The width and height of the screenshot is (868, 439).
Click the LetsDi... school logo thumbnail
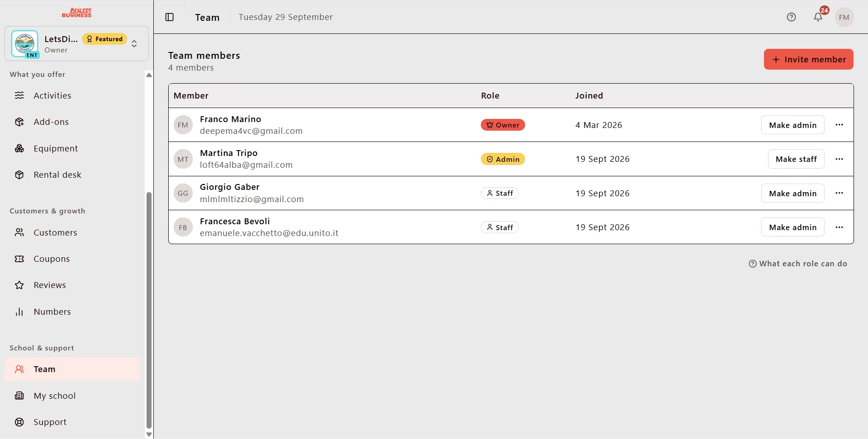coord(25,44)
